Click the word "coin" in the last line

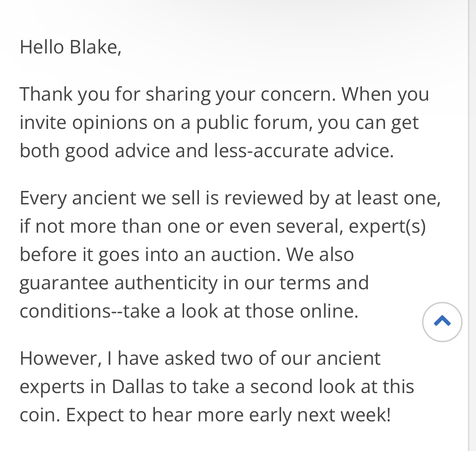(x=39, y=415)
